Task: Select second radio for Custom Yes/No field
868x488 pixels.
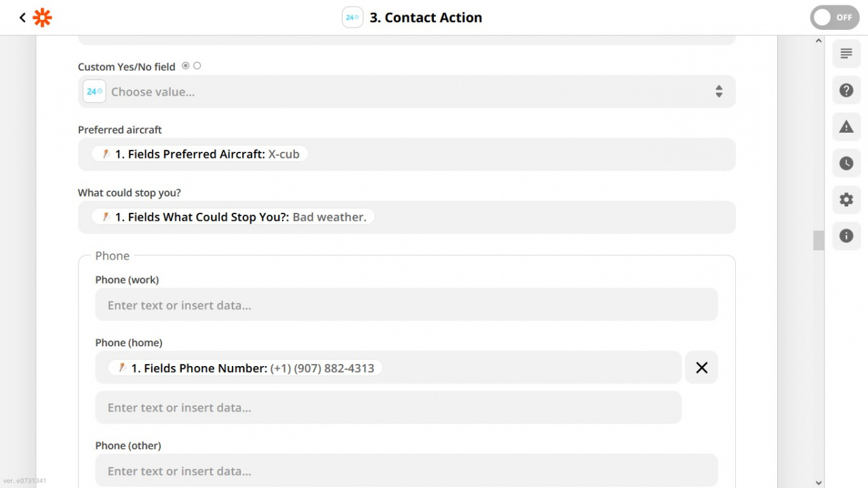Action: 197,66
